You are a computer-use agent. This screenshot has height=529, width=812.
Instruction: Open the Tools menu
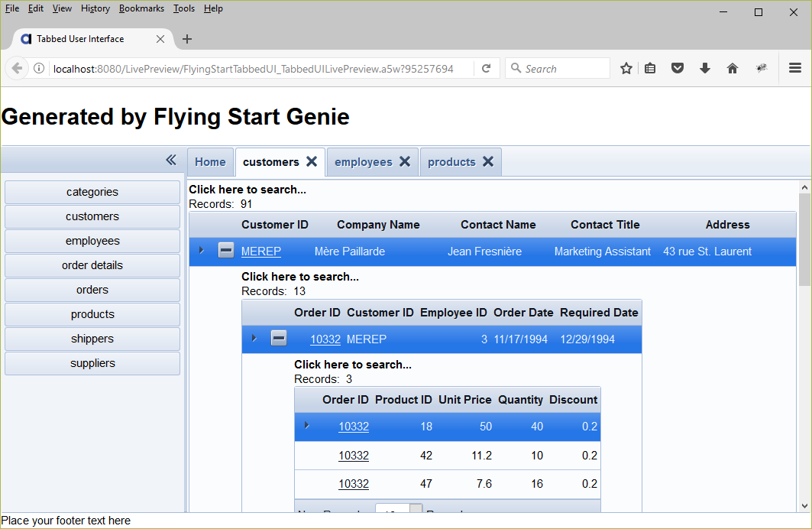point(184,8)
